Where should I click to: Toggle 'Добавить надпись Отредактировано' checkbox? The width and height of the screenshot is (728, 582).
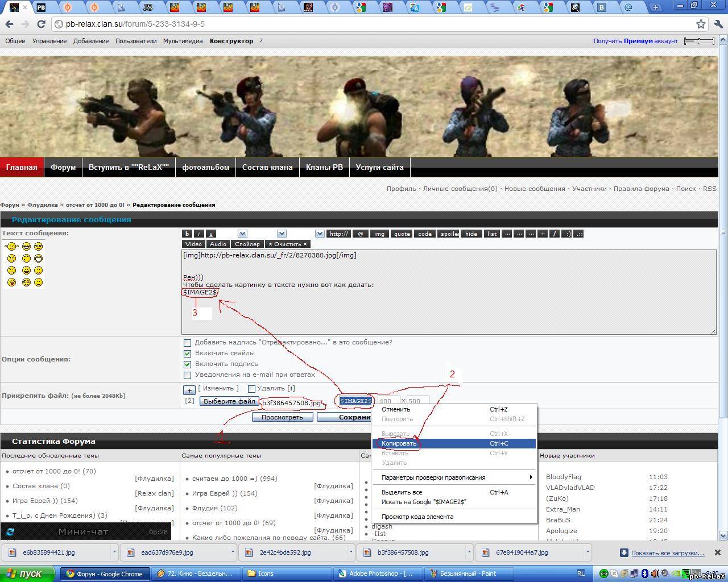[x=187, y=343]
